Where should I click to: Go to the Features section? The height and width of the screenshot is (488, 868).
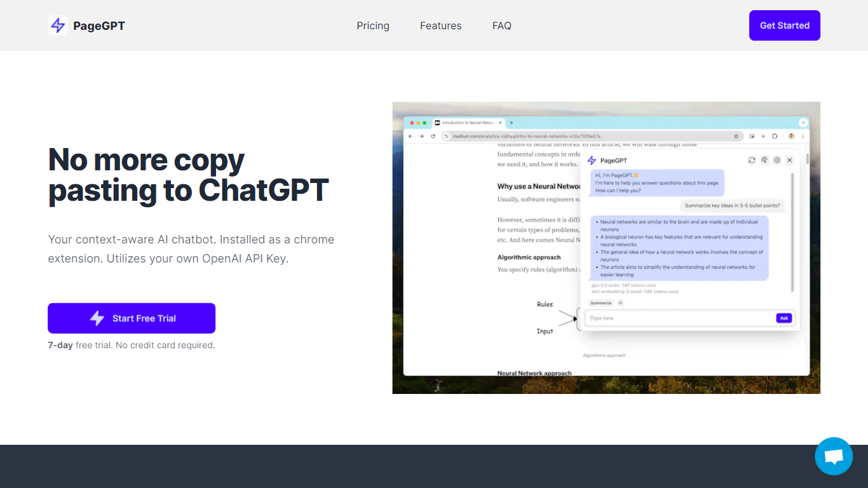[441, 25]
